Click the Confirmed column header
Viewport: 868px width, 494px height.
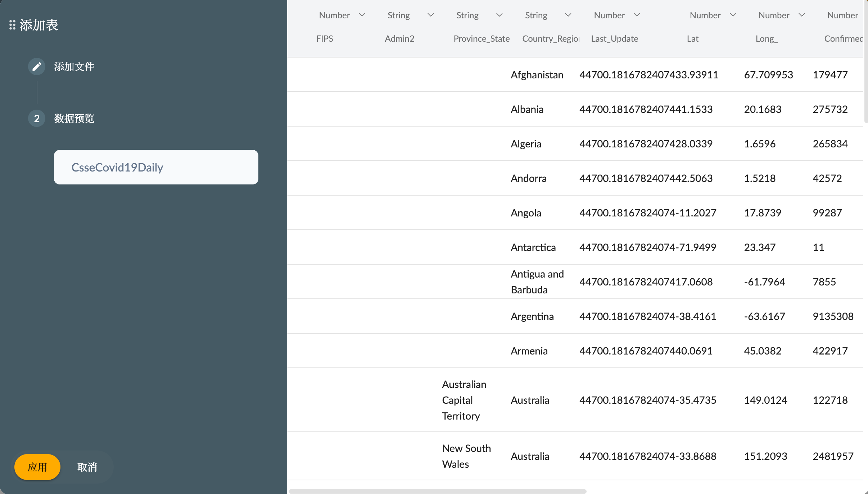coord(843,38)
